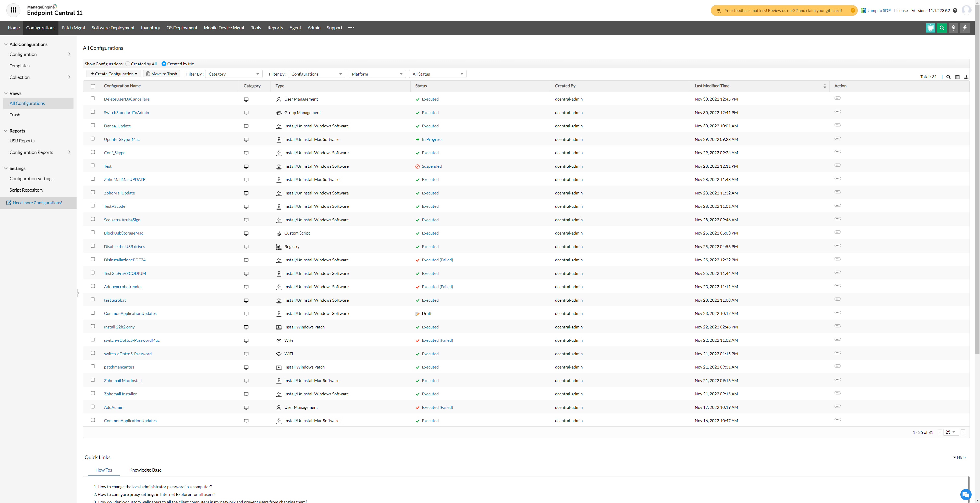The height and width of the screenshot is (503, 980).
Task: Check the box for Danea_Update configuration
Action: [x=93, y=125]
